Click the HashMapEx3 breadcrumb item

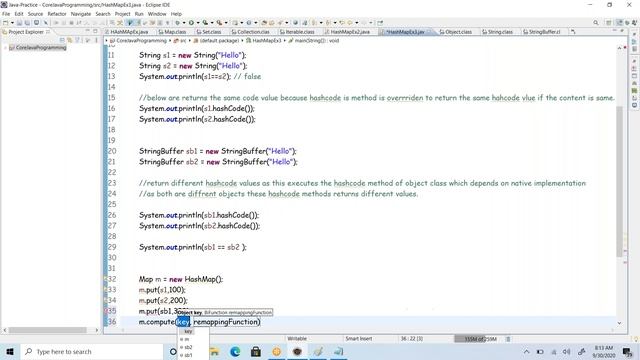click(x=264, y=40)
